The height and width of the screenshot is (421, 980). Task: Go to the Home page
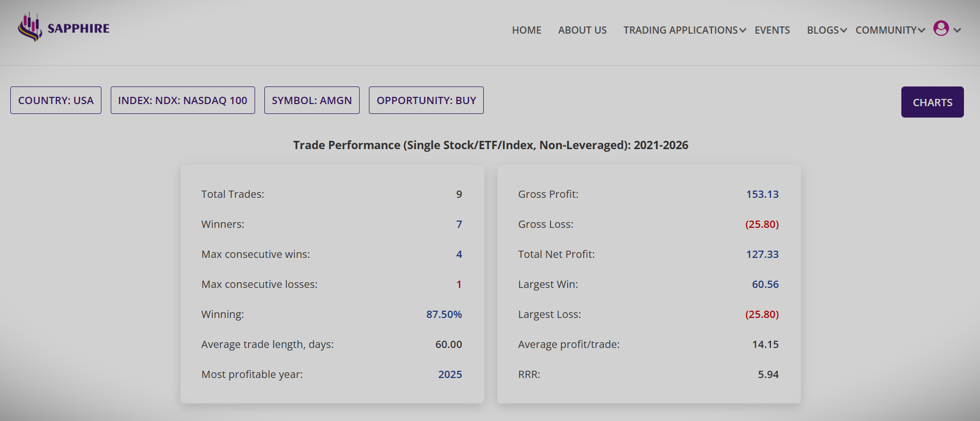pyautogui.click(x=526, y=30)
